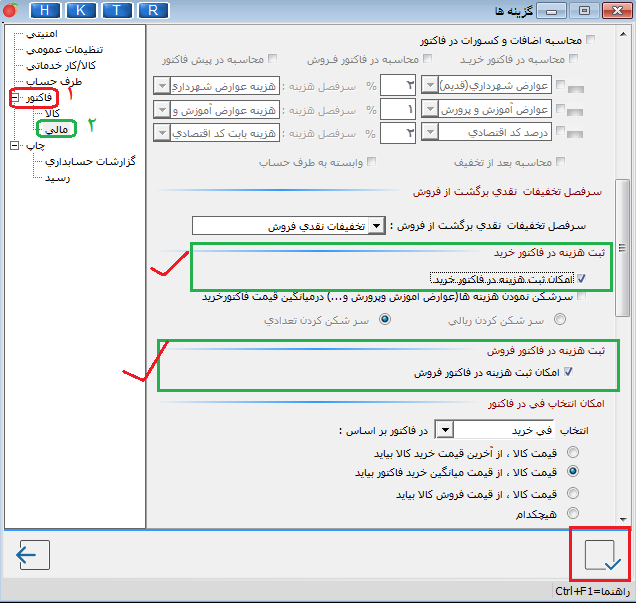Select قیمت کالا از آخرین قیمت خرید
Image resolution: width=636 pixels, height=603 pixels.
tap(573, 452)
